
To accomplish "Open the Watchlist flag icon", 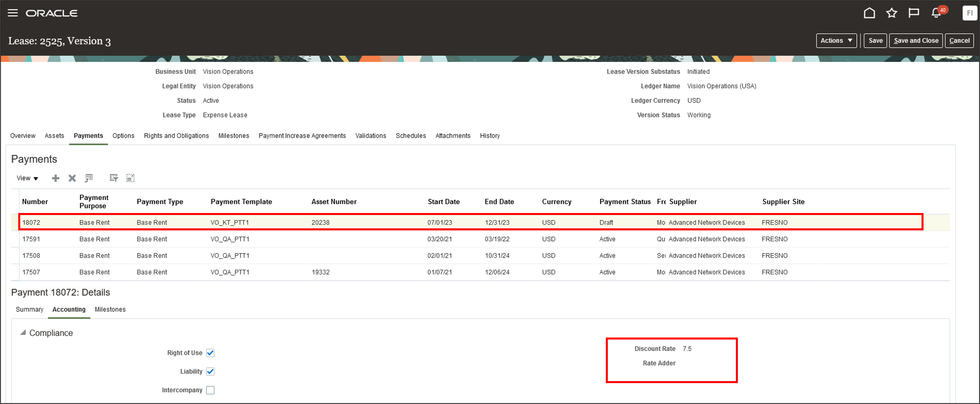I will click(914, 13).
